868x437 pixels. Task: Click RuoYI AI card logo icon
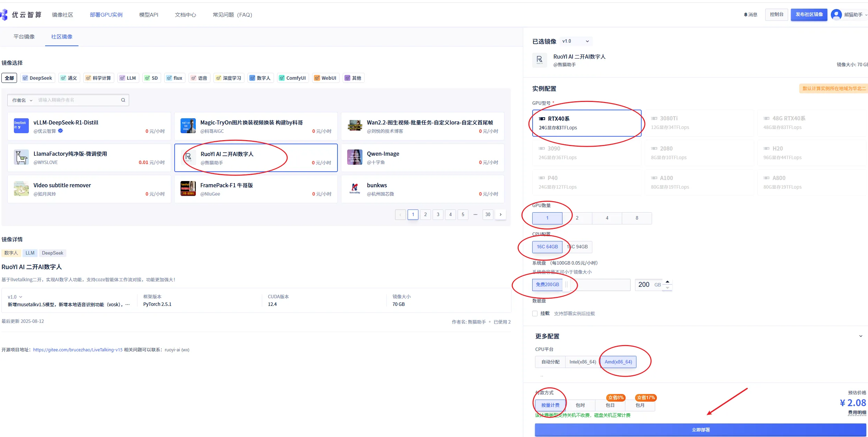pyautogui.click(x=188, y=157)
